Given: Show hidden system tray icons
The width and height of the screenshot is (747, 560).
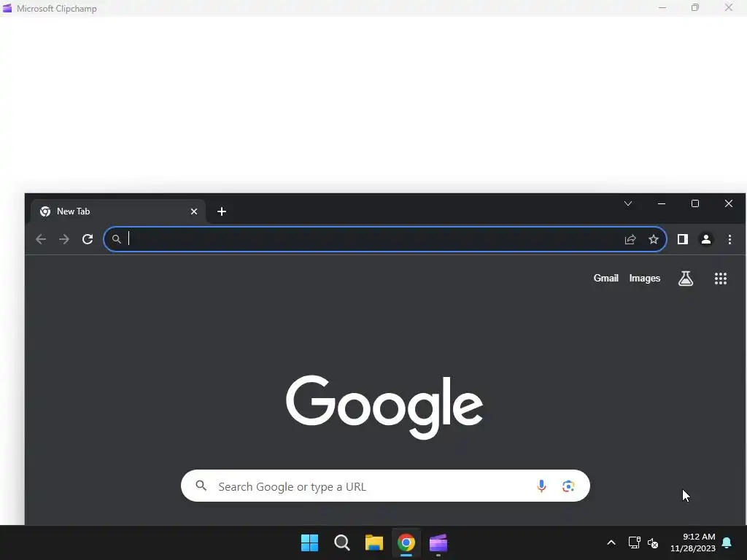Looking at the screenshot, I should coord(611,542).
